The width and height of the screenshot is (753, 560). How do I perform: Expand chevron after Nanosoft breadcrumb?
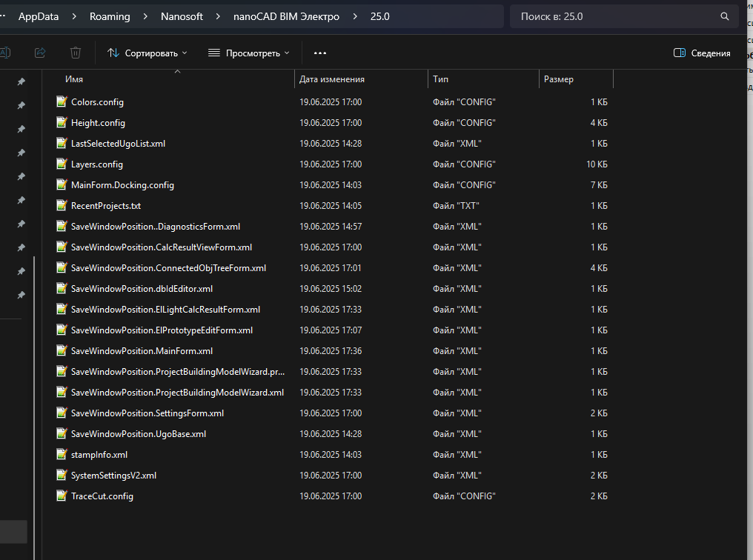tap(218, 16)
